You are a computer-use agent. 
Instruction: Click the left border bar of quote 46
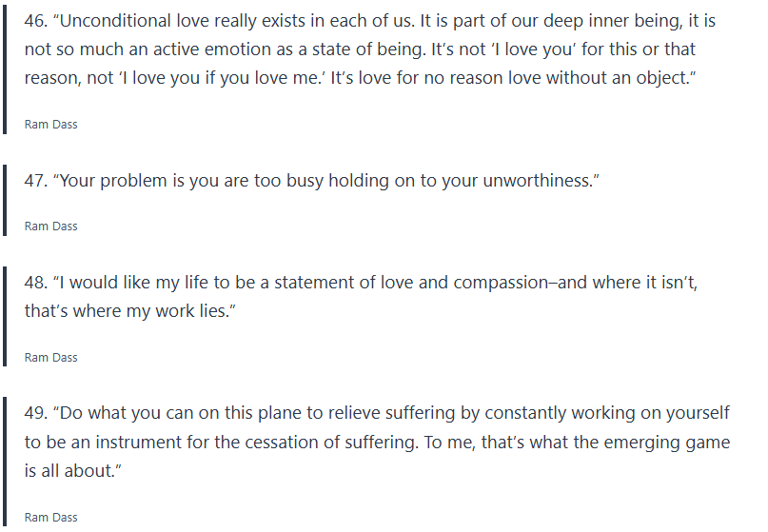tap(6, 71)
